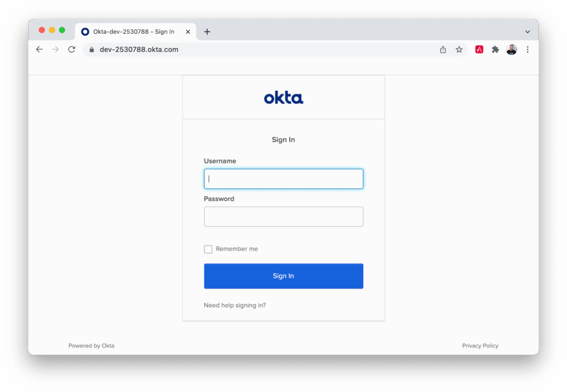Viewport: 567px width, 392px height.
Task: Enable the Remember me checkbox
Action: click(208, 249)
